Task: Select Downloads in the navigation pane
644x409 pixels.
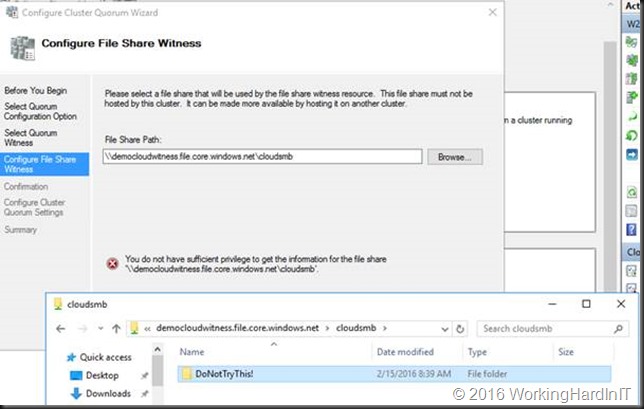Action: (108, 393)
